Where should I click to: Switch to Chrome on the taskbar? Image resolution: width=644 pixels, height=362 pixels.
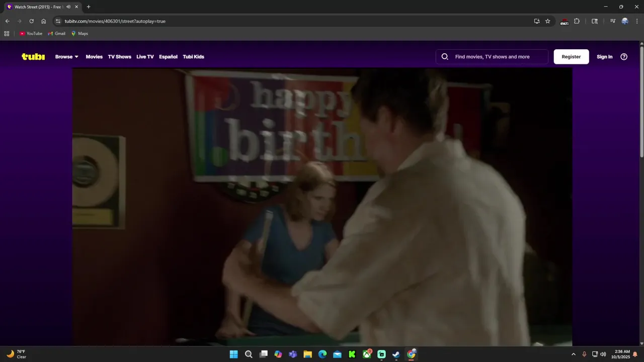point(411,354)
